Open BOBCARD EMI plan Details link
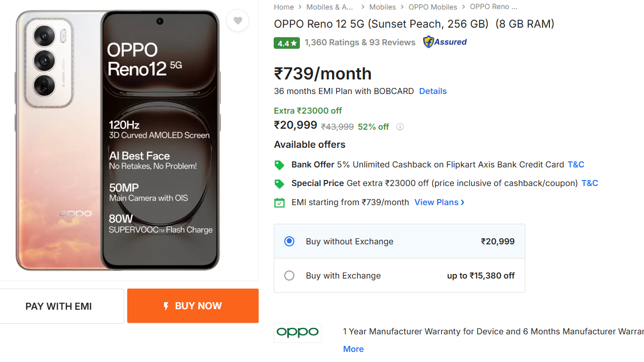This screenshot has height=362, width=644. 433,91
